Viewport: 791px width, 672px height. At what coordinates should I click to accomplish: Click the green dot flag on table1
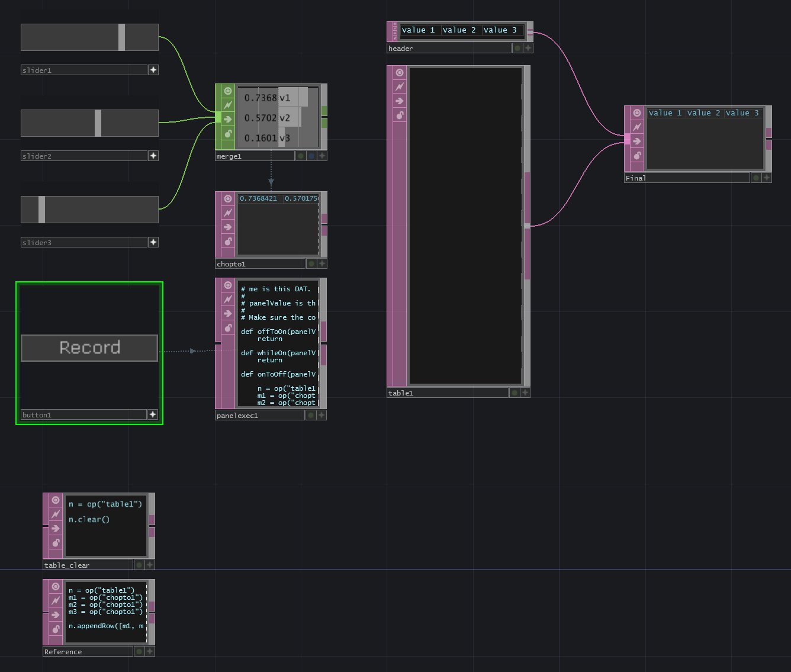coord(515,393)
